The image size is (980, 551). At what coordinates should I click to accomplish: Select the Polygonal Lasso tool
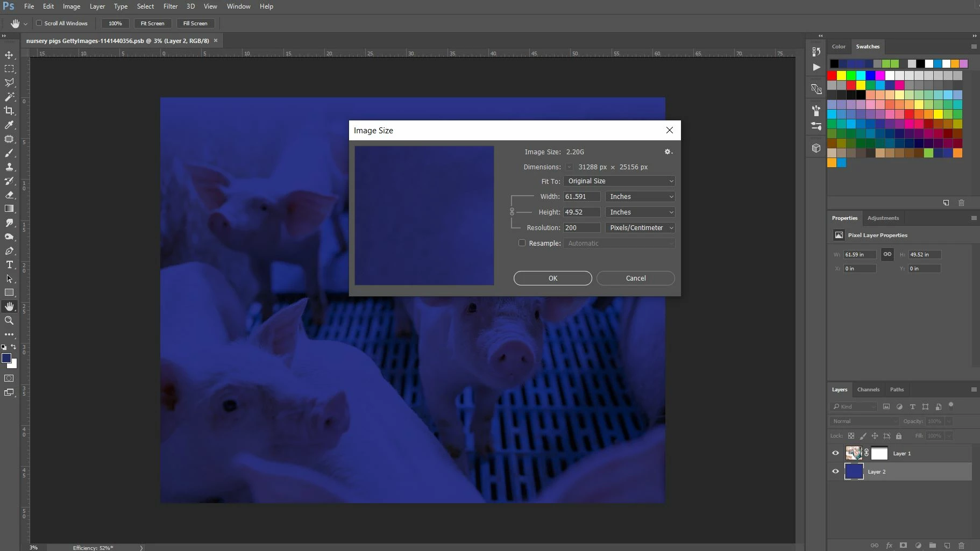[x=9, y=83]
